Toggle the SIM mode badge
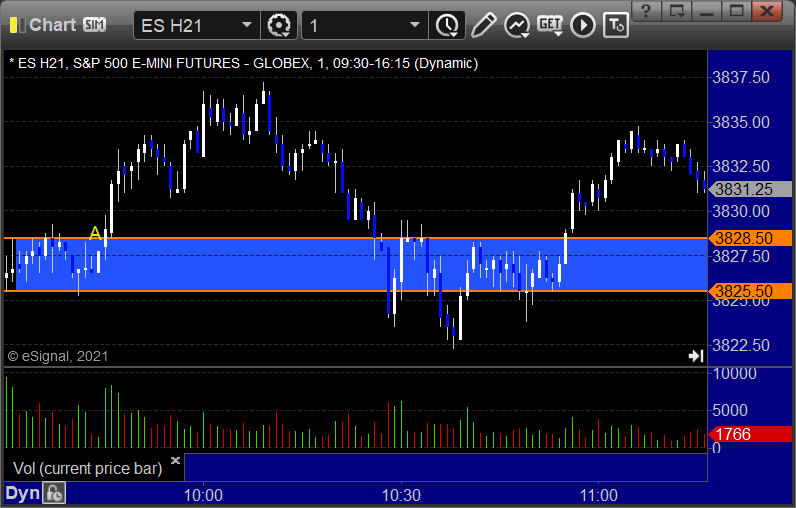The width and height of the screenshot is (796, 508). pyautogui.click(x=94, y=25)
